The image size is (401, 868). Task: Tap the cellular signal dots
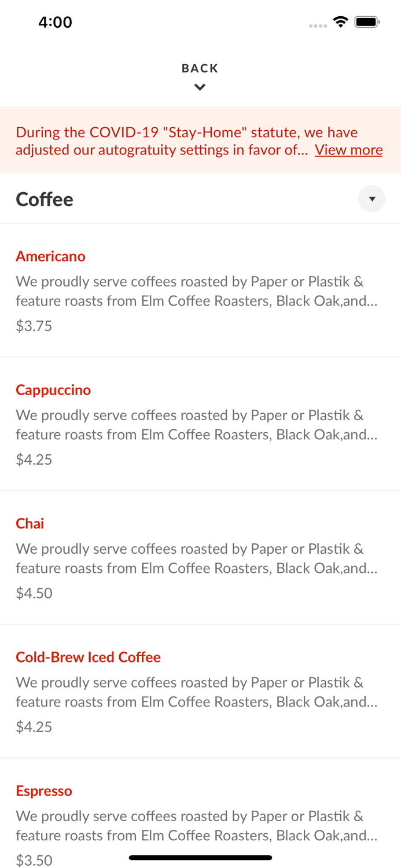(318, 24)
